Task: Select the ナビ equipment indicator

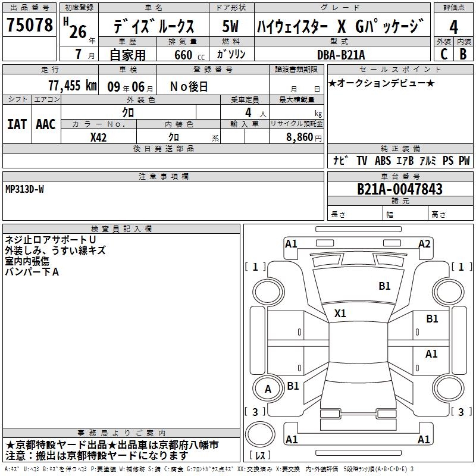Action: click(340, 161)
